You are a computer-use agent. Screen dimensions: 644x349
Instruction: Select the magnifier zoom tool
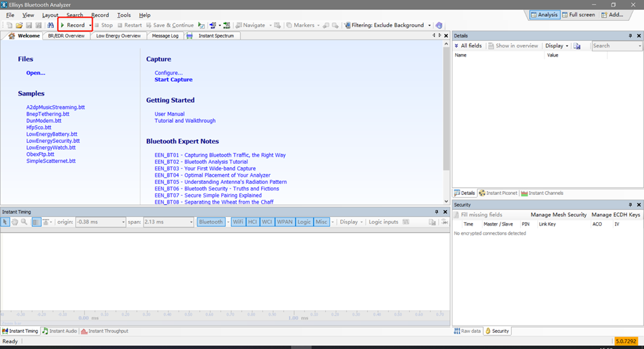[24, 222]
